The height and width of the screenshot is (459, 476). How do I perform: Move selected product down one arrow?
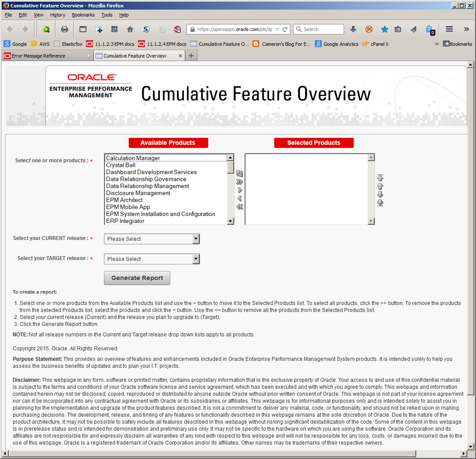380,195
